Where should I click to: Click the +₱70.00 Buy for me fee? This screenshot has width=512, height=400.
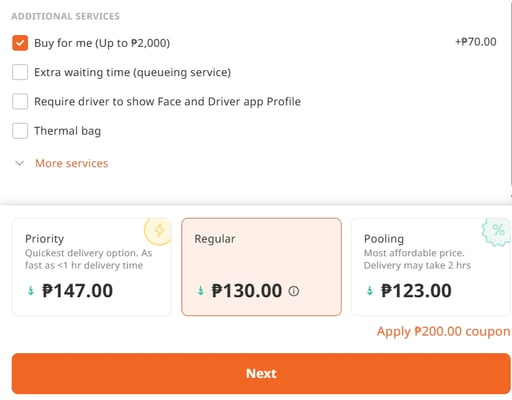pyautogui.click(x=476, y=42)
